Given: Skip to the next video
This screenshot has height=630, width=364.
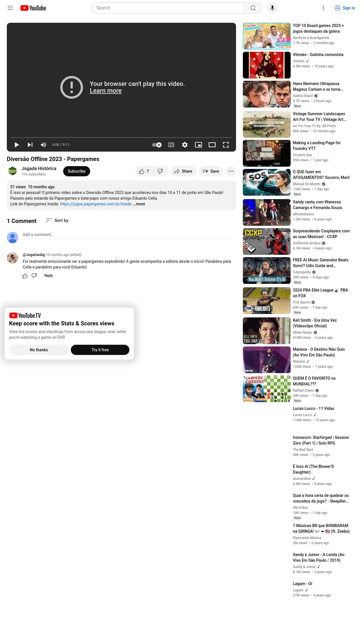Looking at the screenshot, I should click(30, 145).
